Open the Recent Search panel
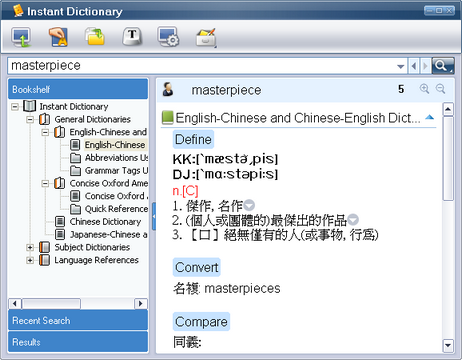 click(78, 320)
